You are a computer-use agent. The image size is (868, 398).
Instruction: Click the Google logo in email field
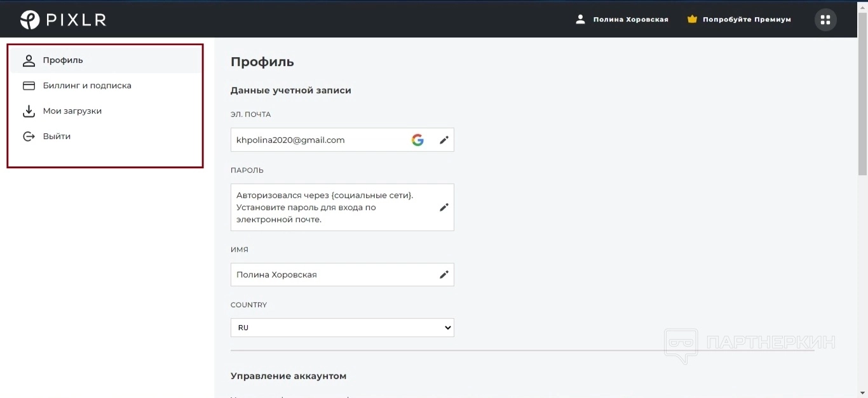(x=417, y=140)
